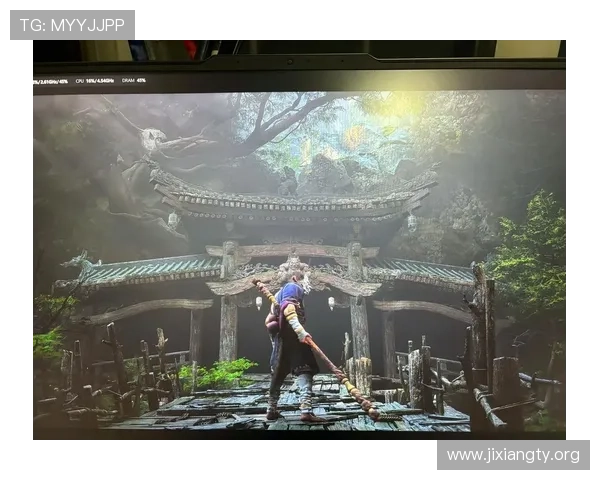Screen dimensions: 600x480
Task: Click the DRAM usage readout in overlay
Action: click(134, 80)
